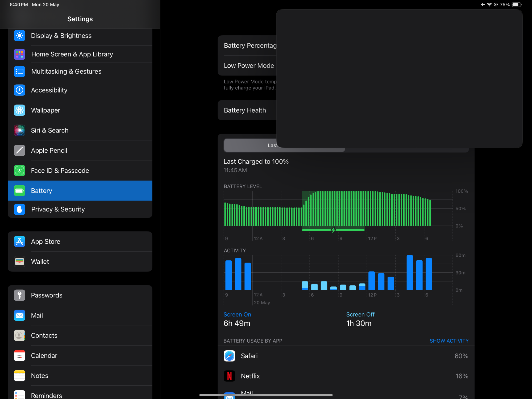This screenshot has width=532, height=399.
Task: Open Siri & Search settings icon
Action: click(19, 130)
